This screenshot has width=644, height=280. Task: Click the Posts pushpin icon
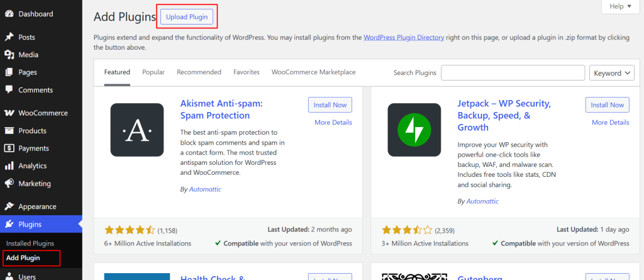9,37
